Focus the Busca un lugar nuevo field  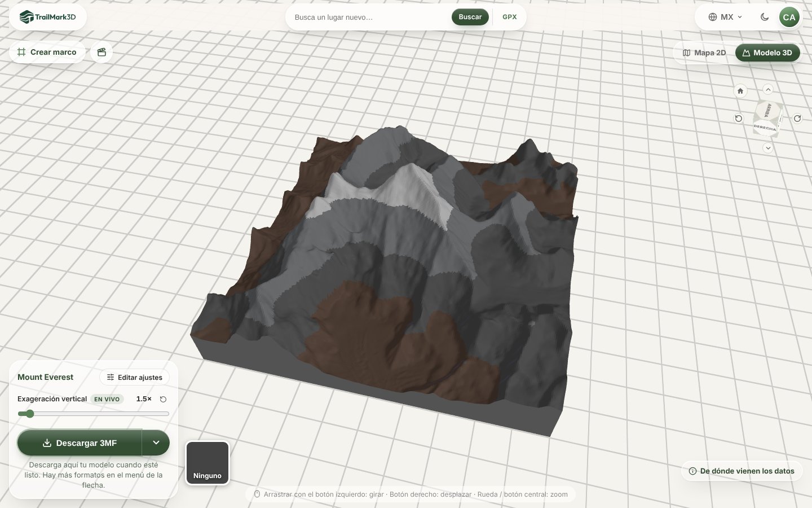(x=369, y=17)
